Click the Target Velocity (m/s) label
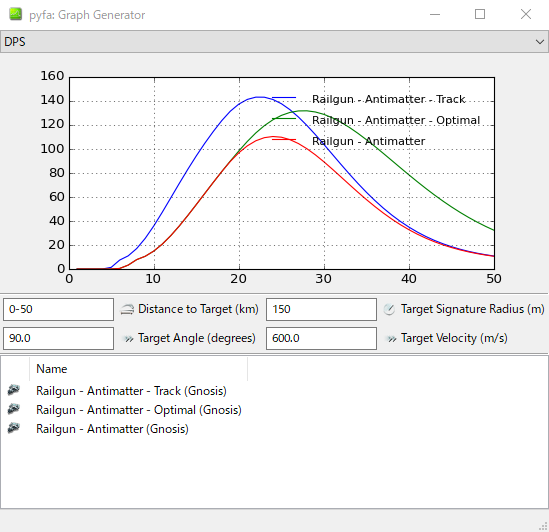 tap(454, 338)
